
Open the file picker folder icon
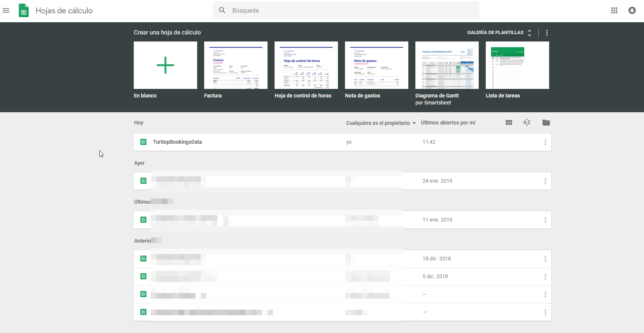pyautogui.click(x=546, y=123)
